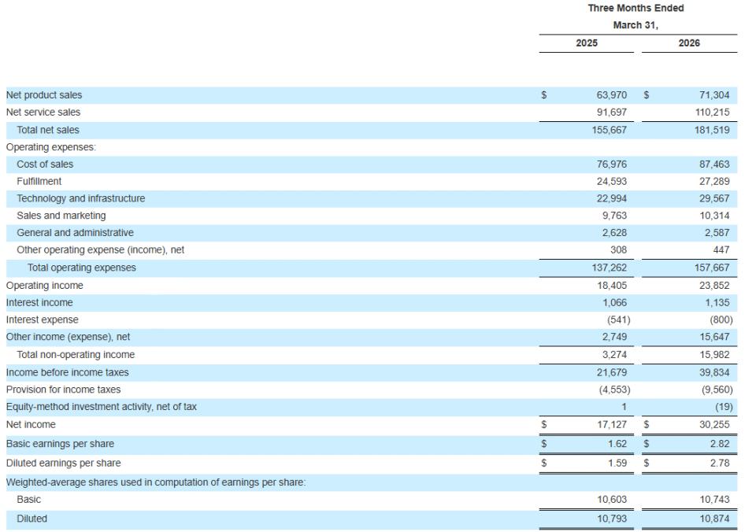Click the "Net income" row label

click(x=31, y=424)
